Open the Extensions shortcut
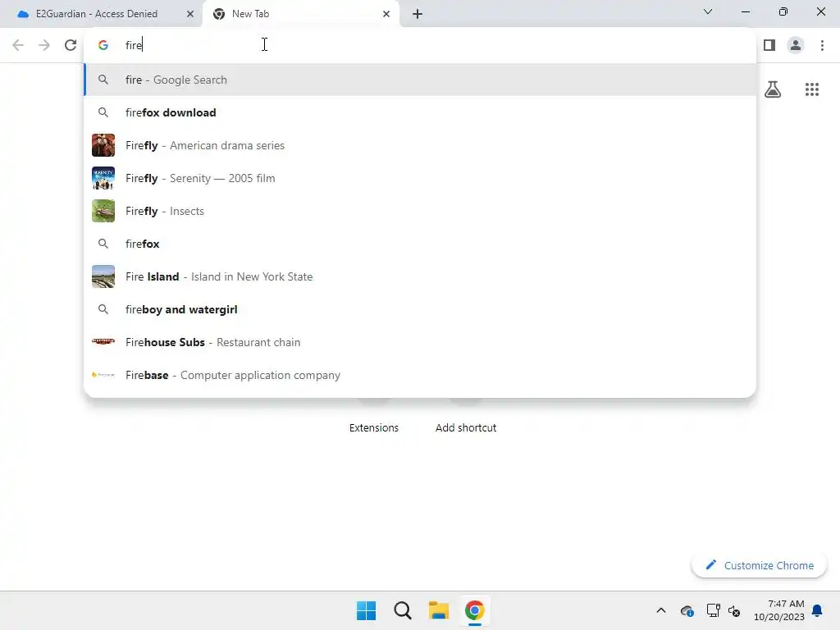 click(374, 427)
